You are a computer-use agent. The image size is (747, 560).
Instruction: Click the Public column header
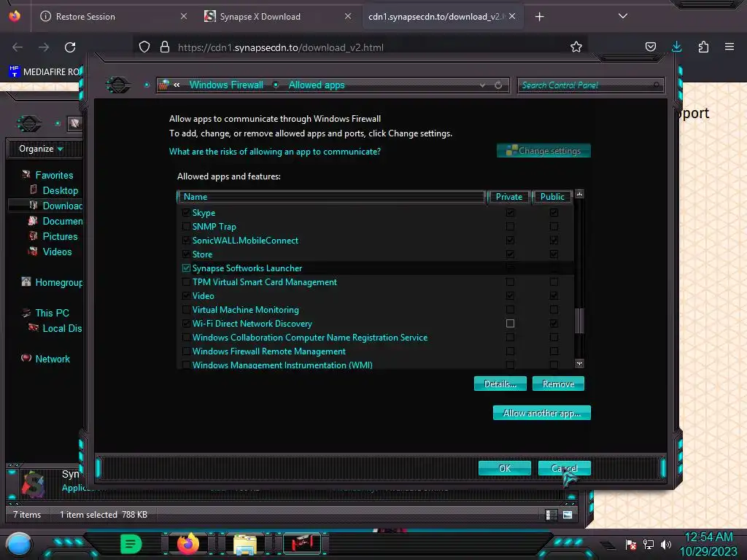coord(552,197)
